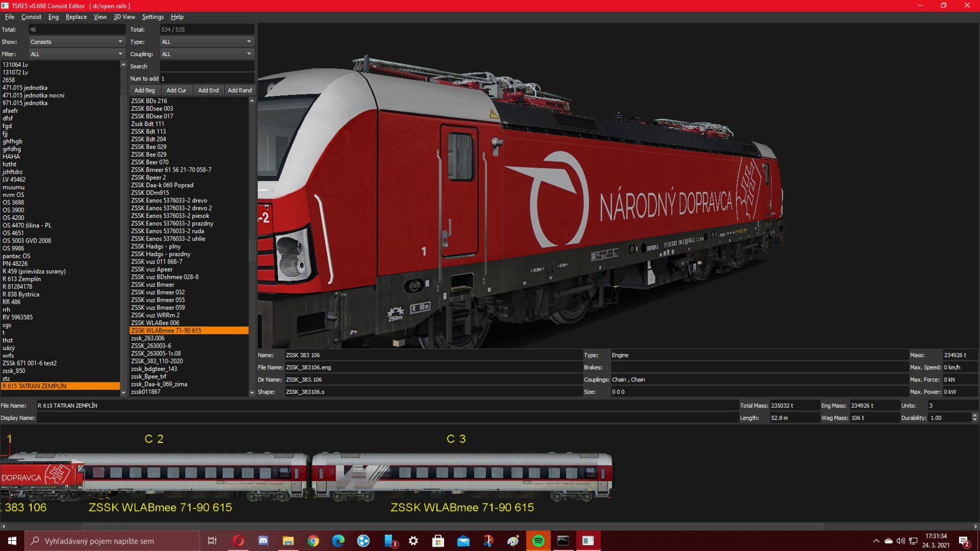Screen dimensions: 980x551
Task: Open File Explorer from the taskbar
Action: (x=288, y=541)
